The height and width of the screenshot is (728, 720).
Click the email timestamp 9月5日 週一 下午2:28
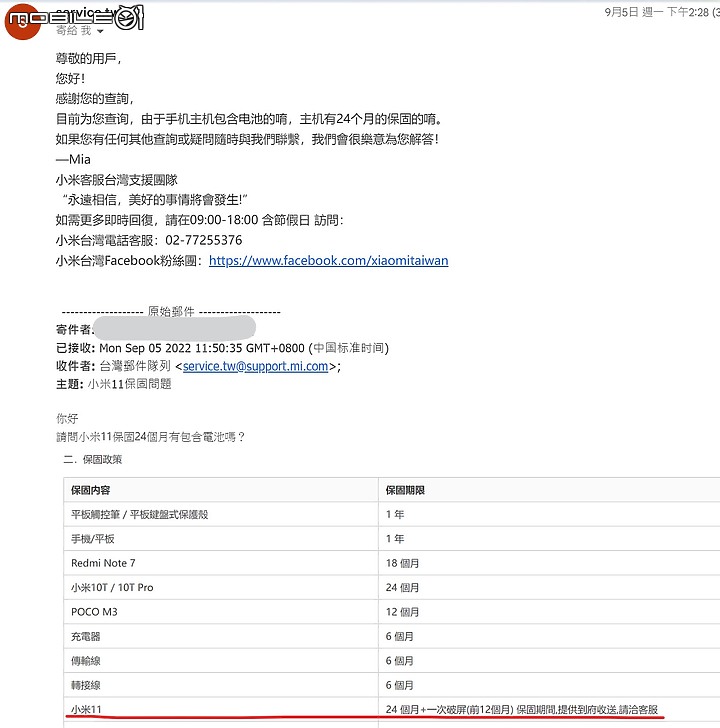(x=656, y=12)
